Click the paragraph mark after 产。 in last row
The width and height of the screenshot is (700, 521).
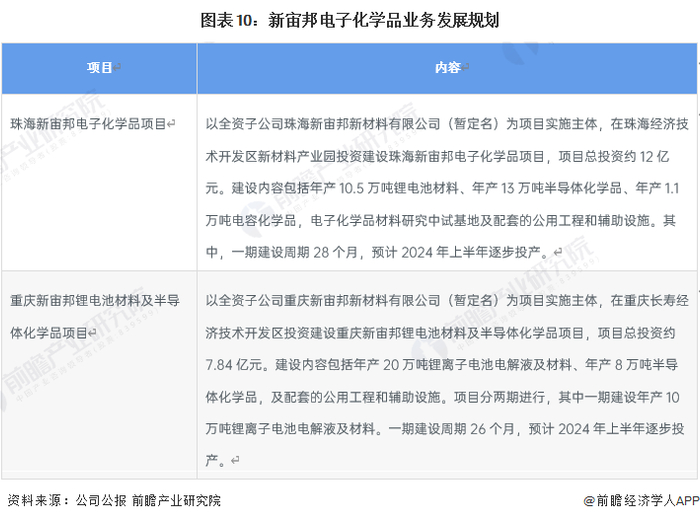click(x=235, y=460)
